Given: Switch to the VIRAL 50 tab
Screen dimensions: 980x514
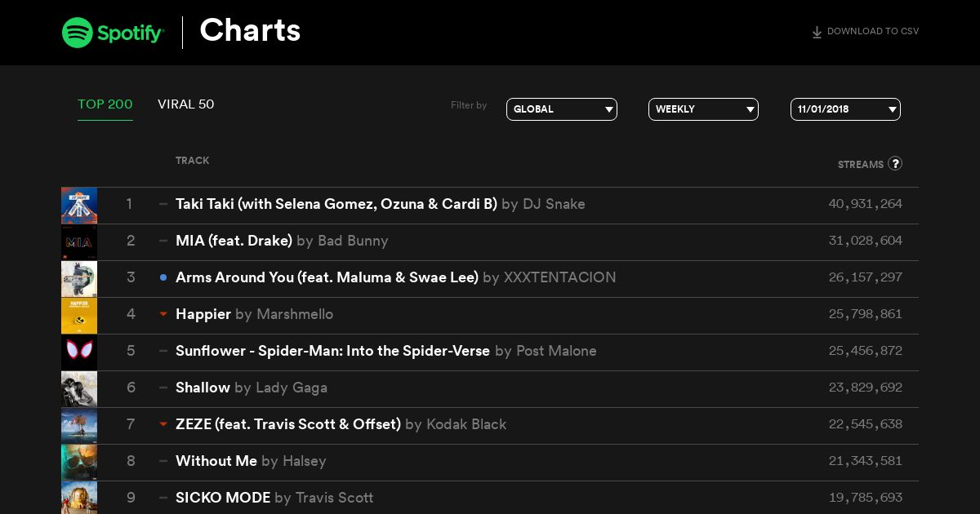Looking at the screenshot, I should pos(186,104).
